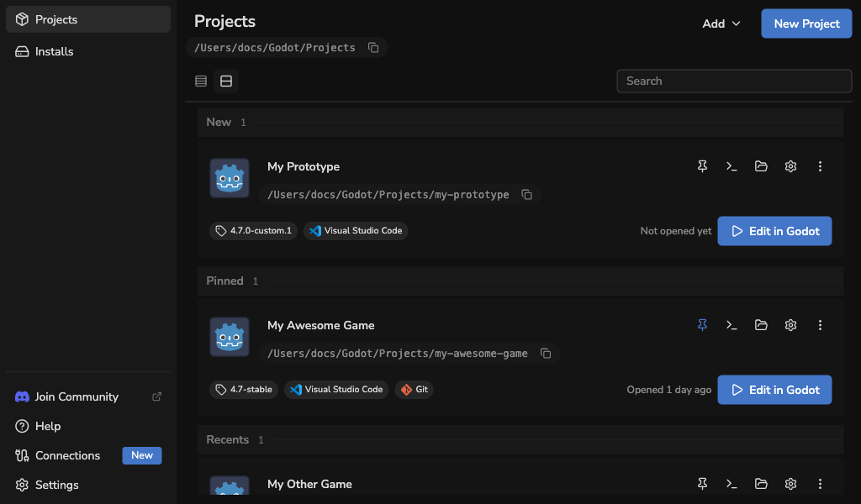
Task: Open the Help page
Action: 87,426
